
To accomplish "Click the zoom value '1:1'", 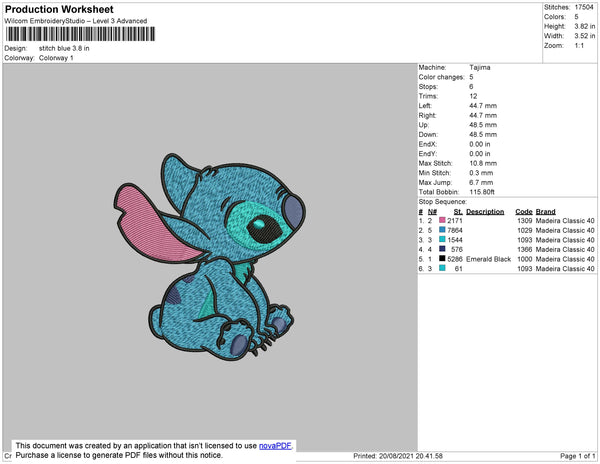I will [579, 46].
